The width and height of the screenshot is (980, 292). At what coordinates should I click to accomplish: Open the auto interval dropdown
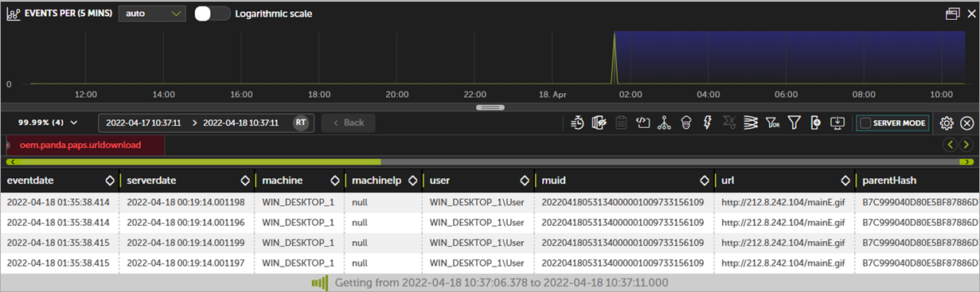pyautogui.click(x=151, y=14)
